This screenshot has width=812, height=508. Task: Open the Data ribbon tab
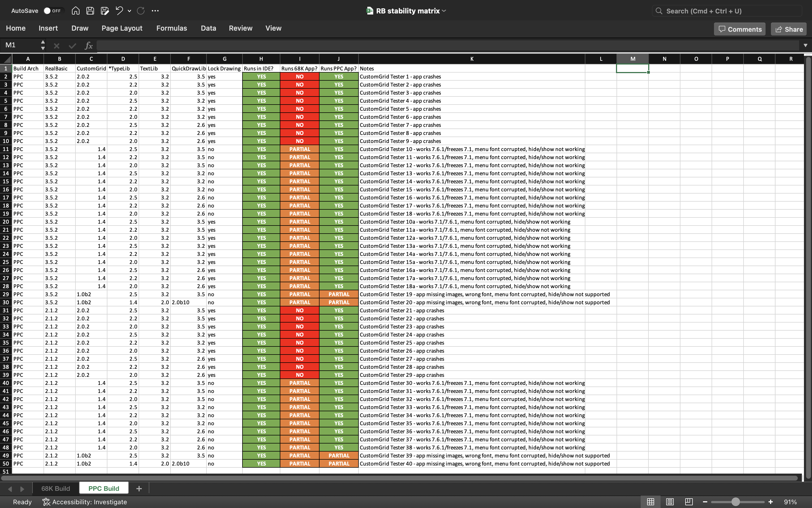pyautogui.click(x=208, y=28)
